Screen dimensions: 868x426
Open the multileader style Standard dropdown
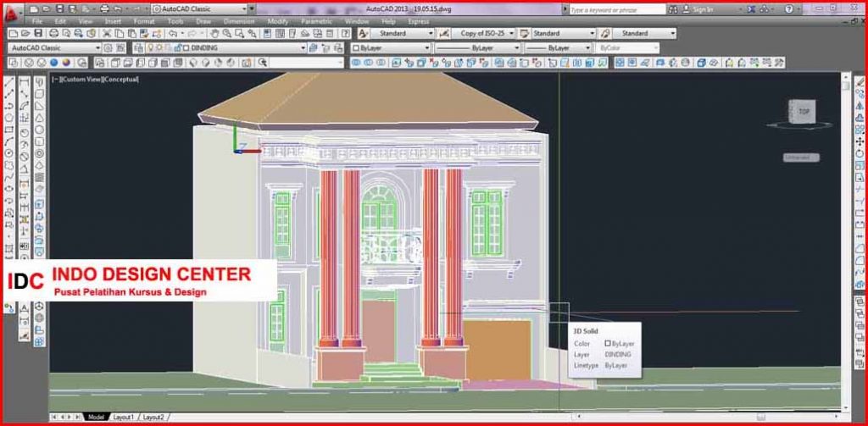pos(672,33)
